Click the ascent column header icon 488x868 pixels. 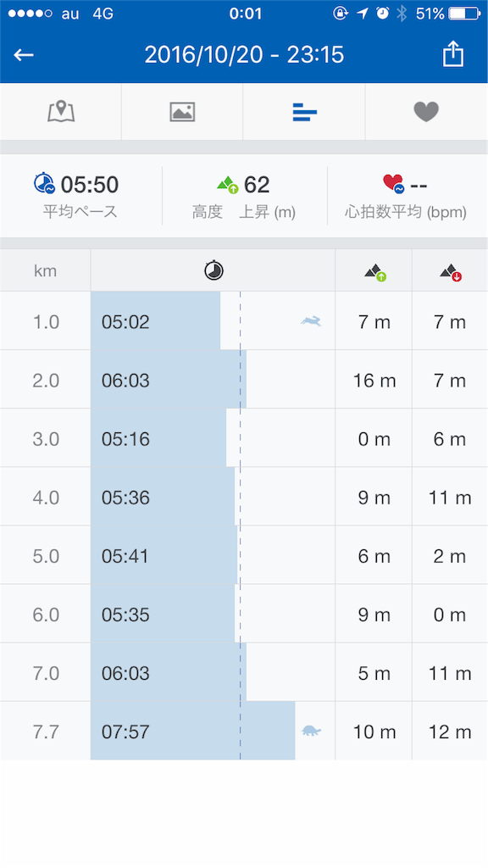[374, 272]
